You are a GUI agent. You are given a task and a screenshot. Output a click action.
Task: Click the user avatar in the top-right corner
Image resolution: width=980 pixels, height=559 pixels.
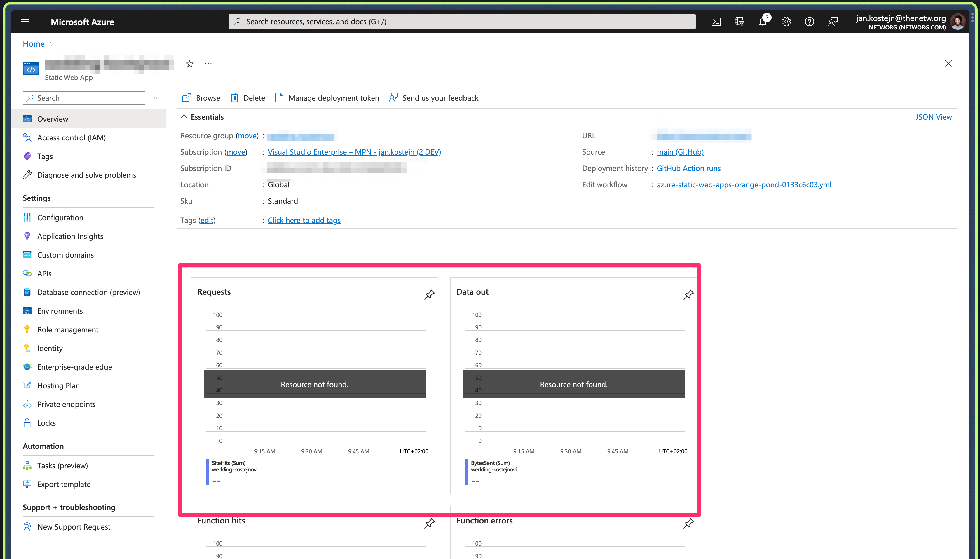click(x=958, y=22)
